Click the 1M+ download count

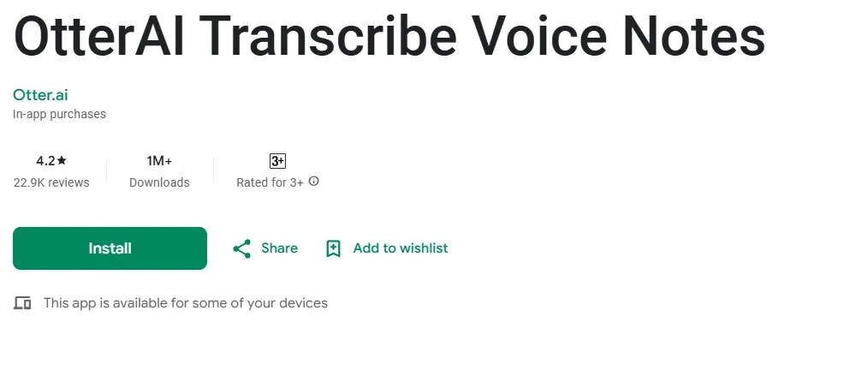(159, 161)
